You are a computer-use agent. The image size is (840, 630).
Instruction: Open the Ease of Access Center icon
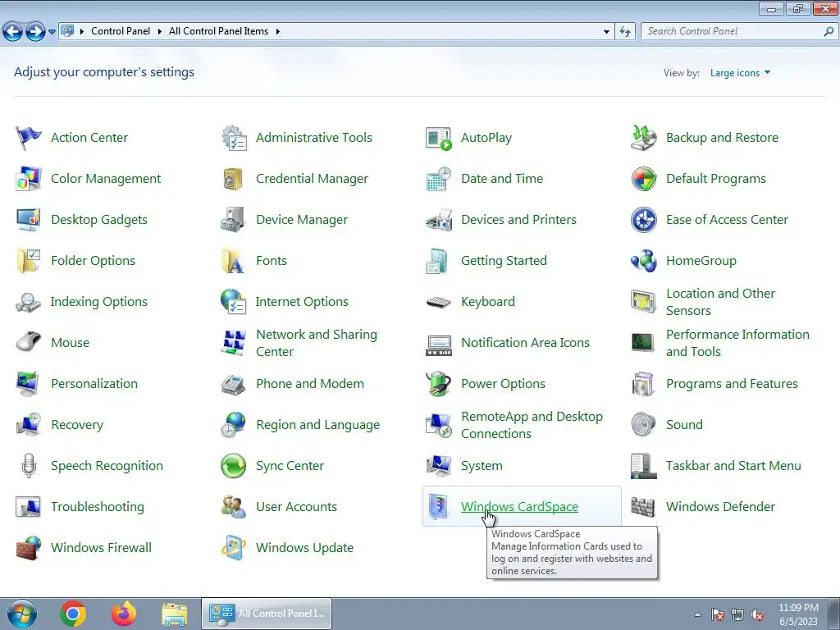pos(644,220)
